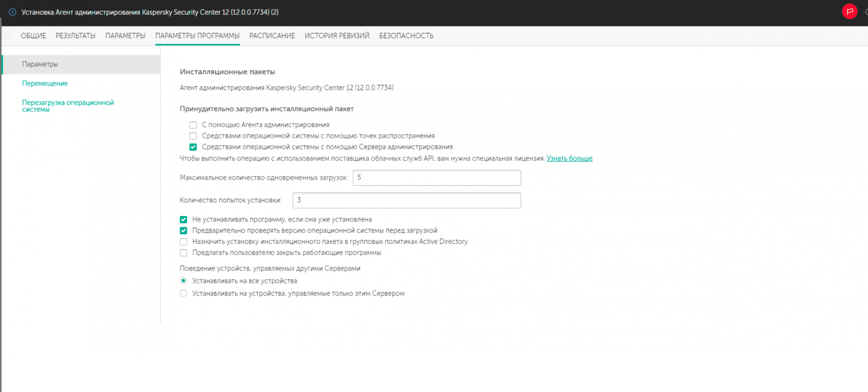Check the 'с помощью точек распространения' option
Viewport: 868px width, 392px height.
point(193,136)
